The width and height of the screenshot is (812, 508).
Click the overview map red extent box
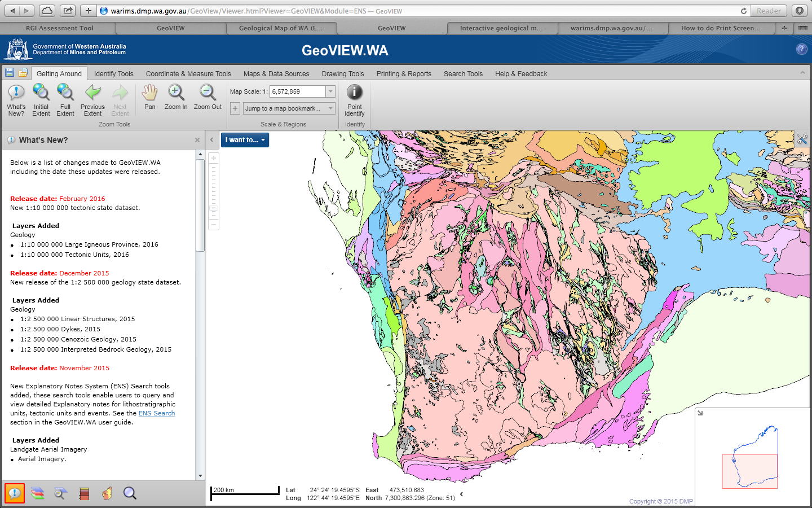click(x=750, y=471)
